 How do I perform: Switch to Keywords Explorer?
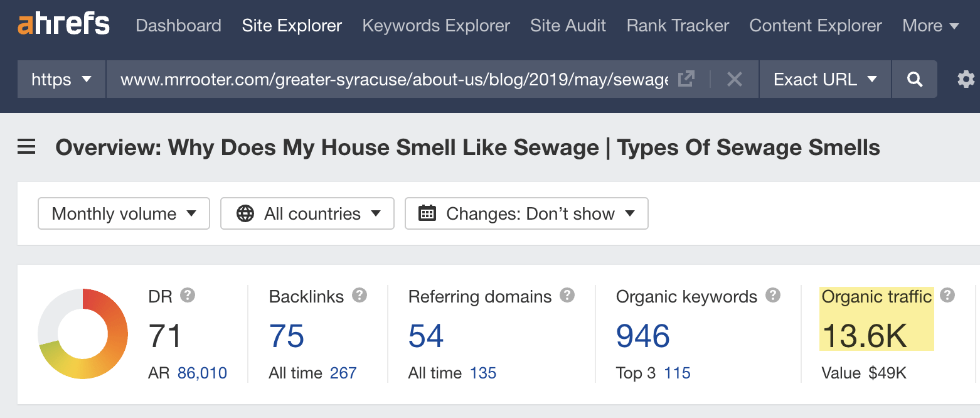435,26
